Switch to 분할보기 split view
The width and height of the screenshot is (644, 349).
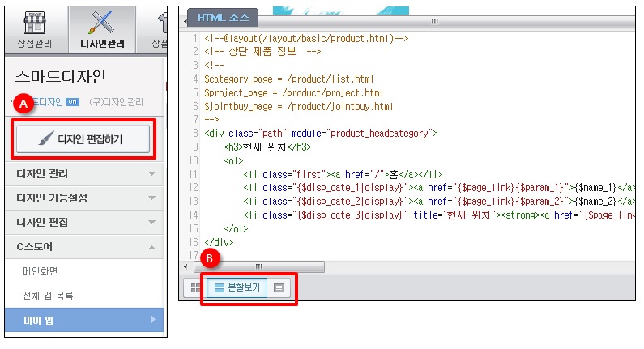237,287
